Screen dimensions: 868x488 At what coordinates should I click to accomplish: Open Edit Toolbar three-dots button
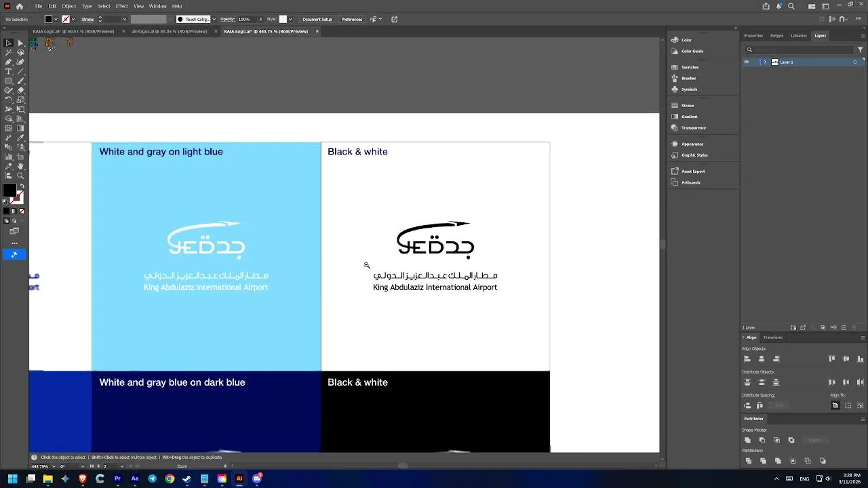[x=14, y=243]
